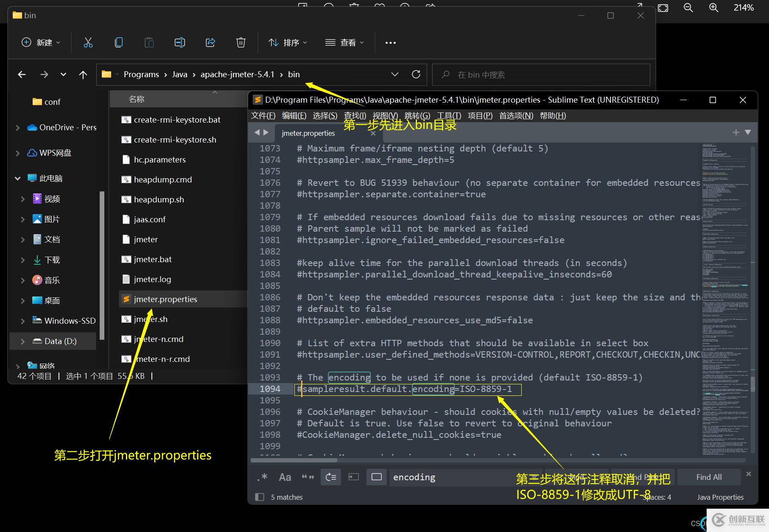
Task: Add a new tab with Sublime's plus icon
Action: click(736, 132)
